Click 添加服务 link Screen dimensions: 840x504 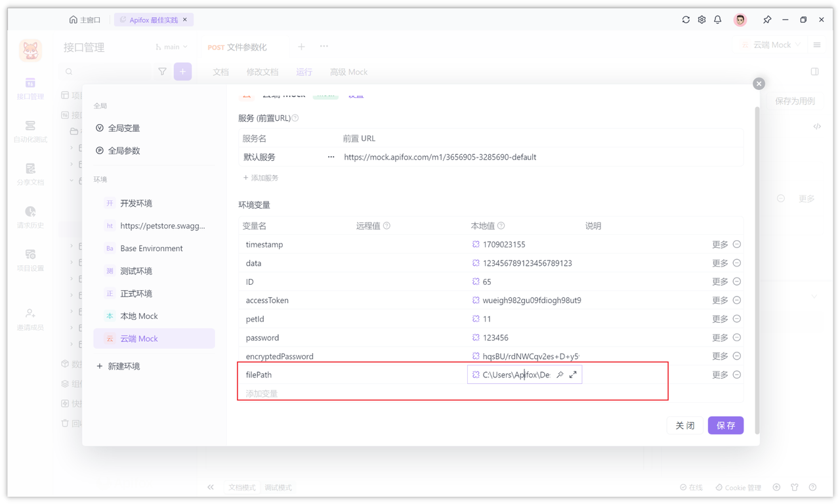261,178
